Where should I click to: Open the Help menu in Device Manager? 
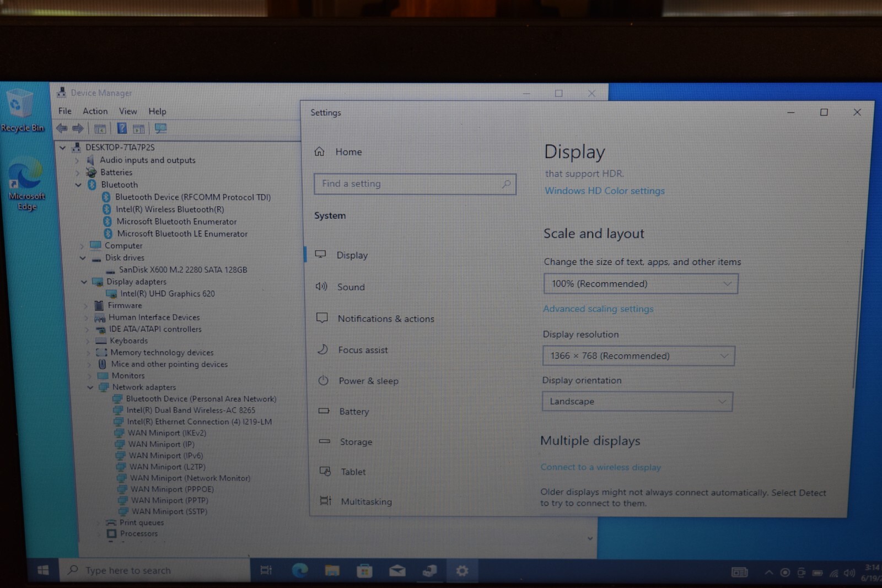coord(157,111)
